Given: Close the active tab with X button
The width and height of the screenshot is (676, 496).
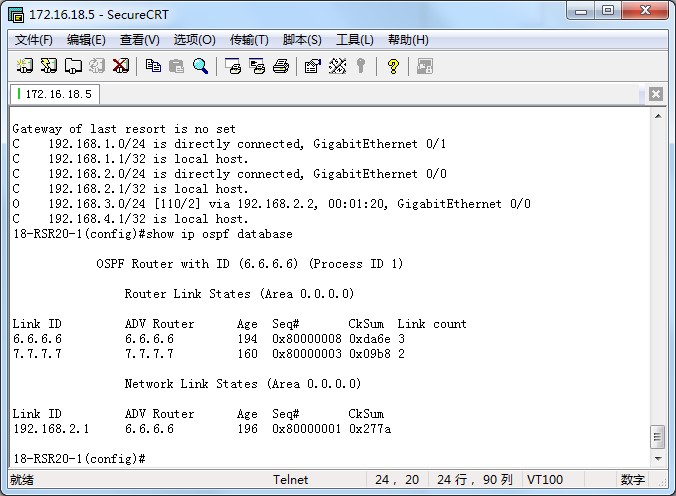Looking at the screenshot, I should click(656, 94).
